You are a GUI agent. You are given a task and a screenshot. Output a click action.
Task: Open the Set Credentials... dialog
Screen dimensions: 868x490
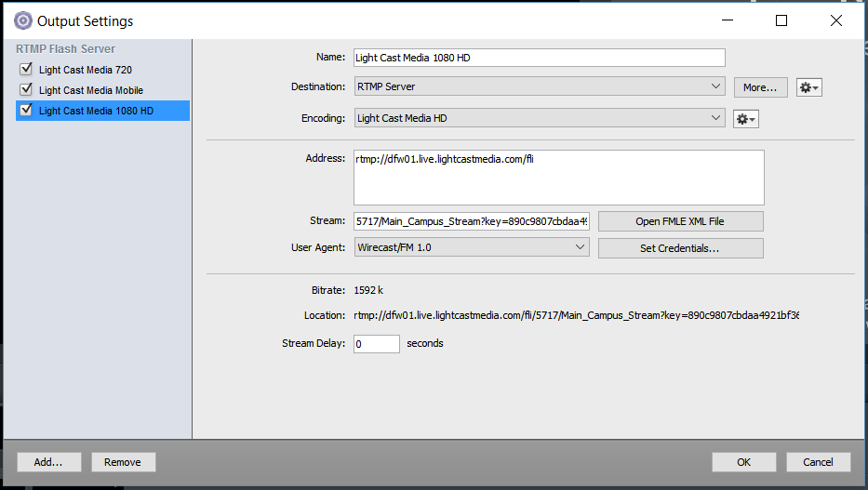pos(680,248)
